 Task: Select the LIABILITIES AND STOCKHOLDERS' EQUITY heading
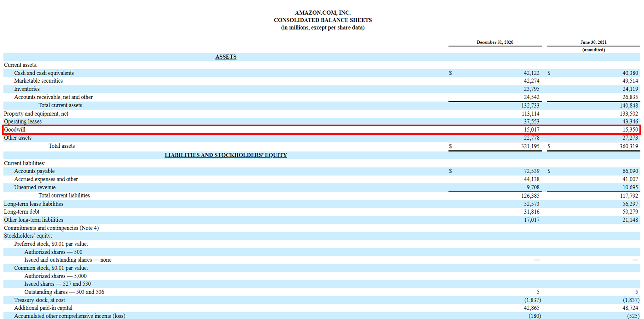(226, 155)
